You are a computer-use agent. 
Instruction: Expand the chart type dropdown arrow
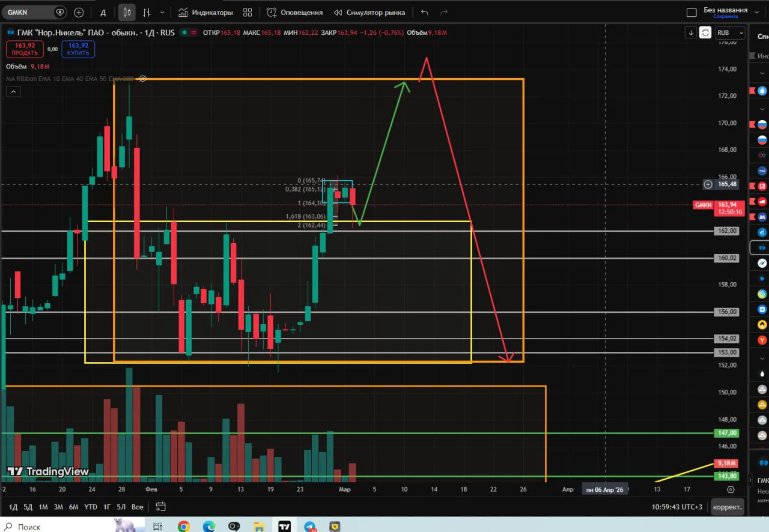pos(162,12)
